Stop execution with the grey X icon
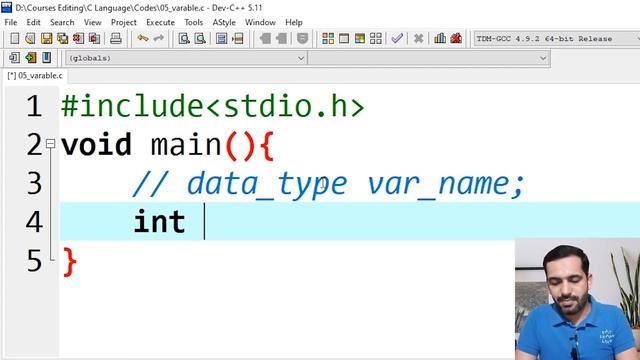 (418, 39)
